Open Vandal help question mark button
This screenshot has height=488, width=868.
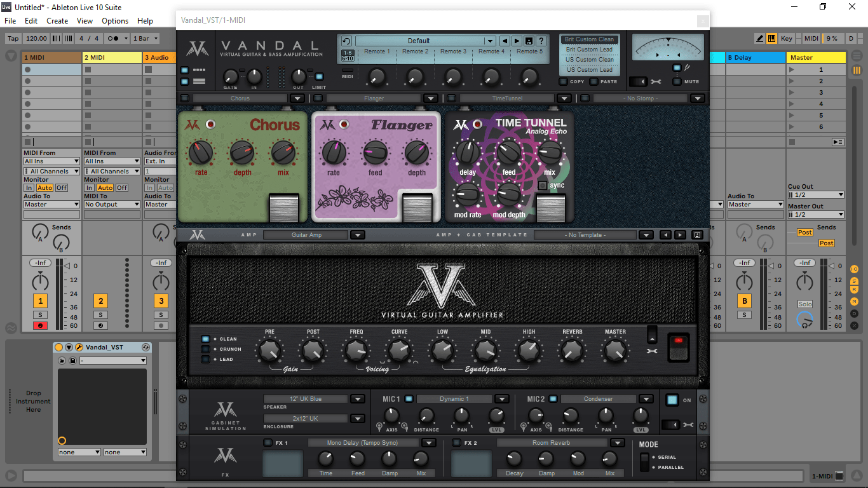point(541,41)
